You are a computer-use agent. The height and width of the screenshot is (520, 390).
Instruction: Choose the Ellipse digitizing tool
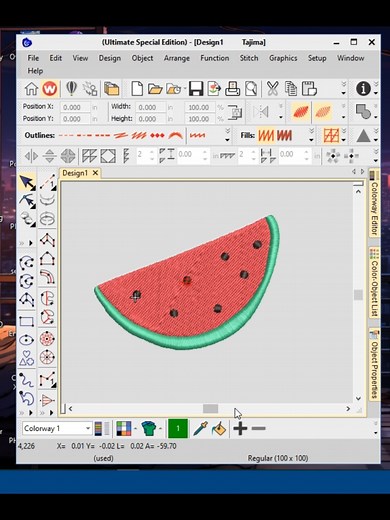pyautogui.click(x=27, y=340)
